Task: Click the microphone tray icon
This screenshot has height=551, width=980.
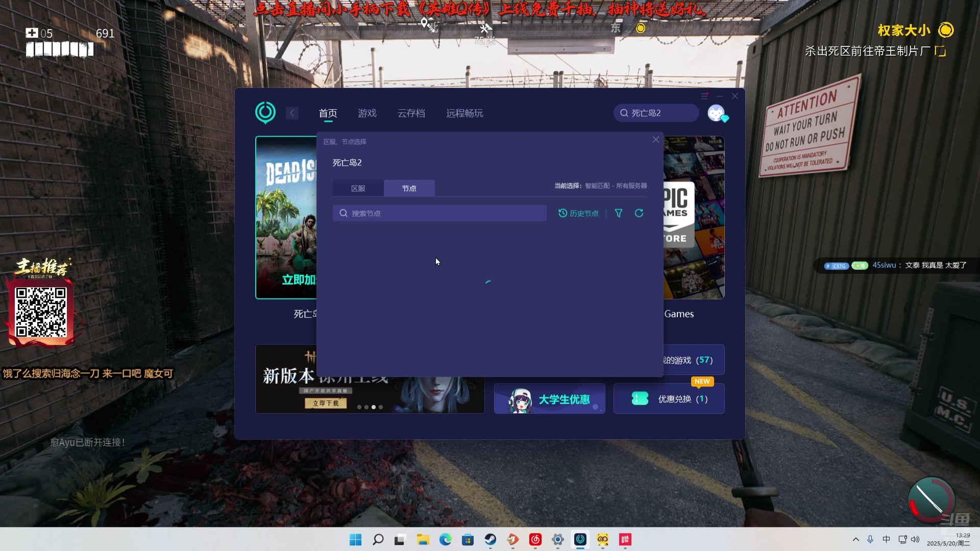Action: pos(871,540)
